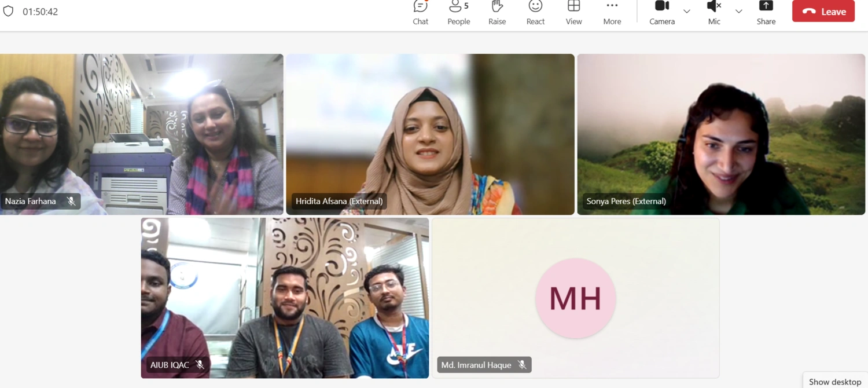Raise your hand in the meeting
The image size is (868, 388).
tap(497, 12)
